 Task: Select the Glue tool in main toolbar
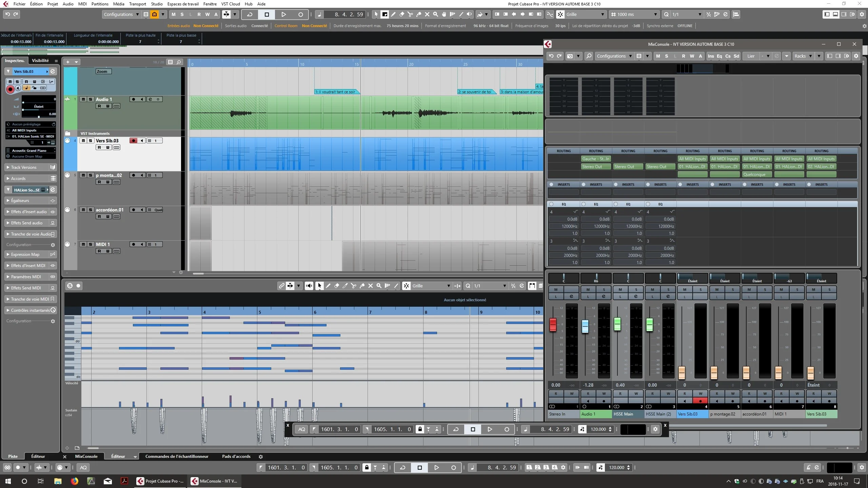(x=419, y=14)
